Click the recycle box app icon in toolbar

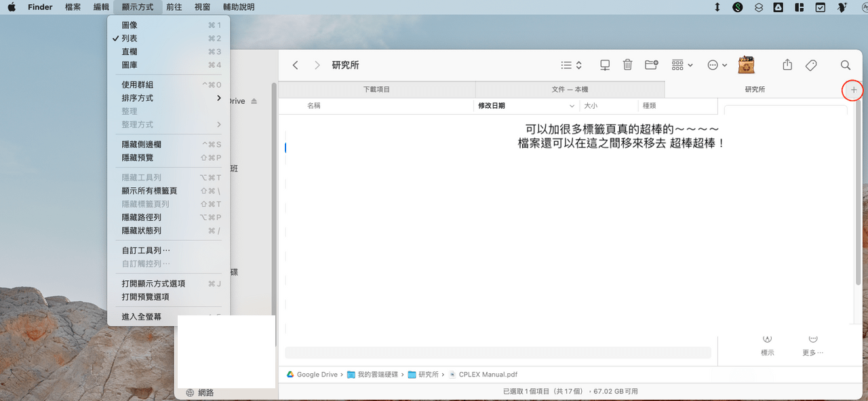(747, 65)
